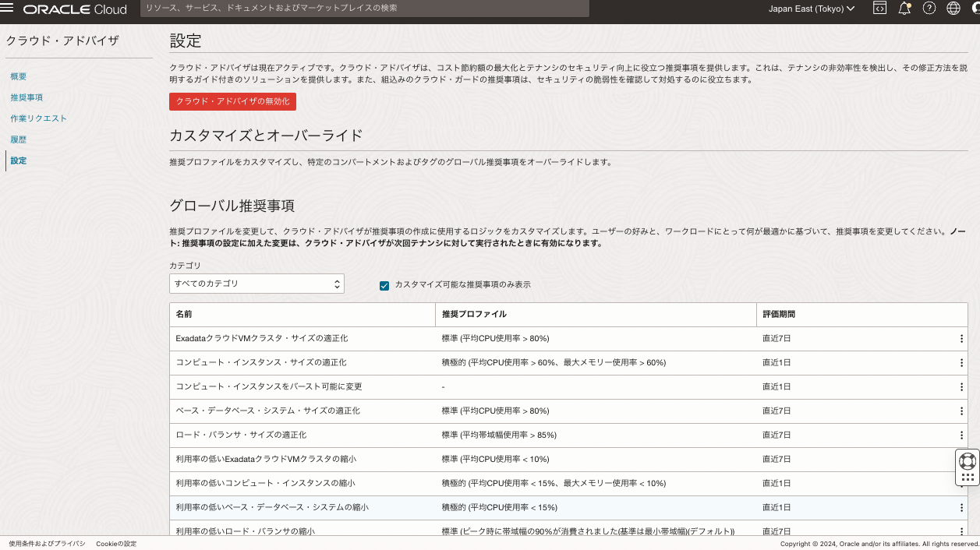This screenshot has width=980, height=550.
Task: Open the user profile avatar
Action: coord(975,9)
